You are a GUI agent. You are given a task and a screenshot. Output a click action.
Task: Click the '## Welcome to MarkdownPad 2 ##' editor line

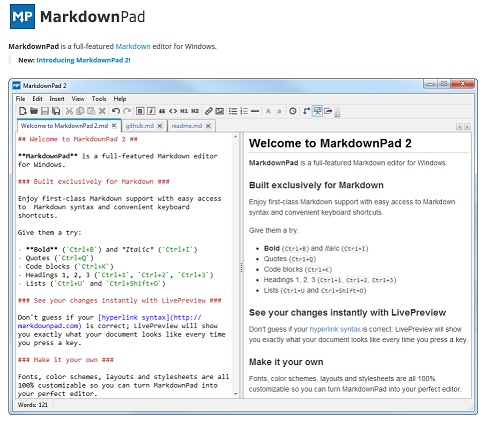[78, 139]
